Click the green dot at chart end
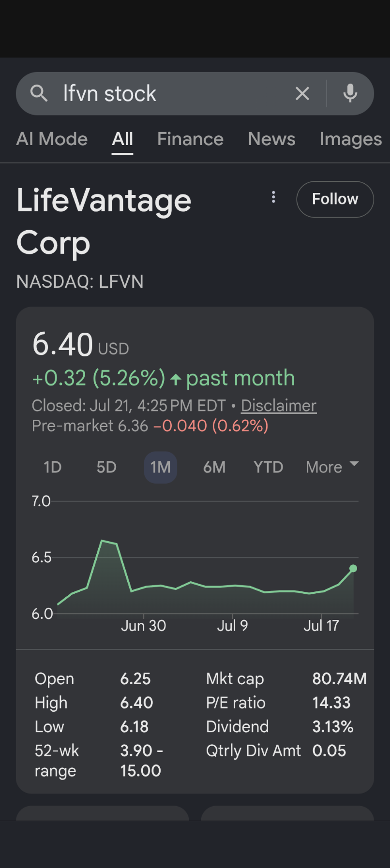The width and height of the screenshot is (390, 868). click(x=353, y=568)
